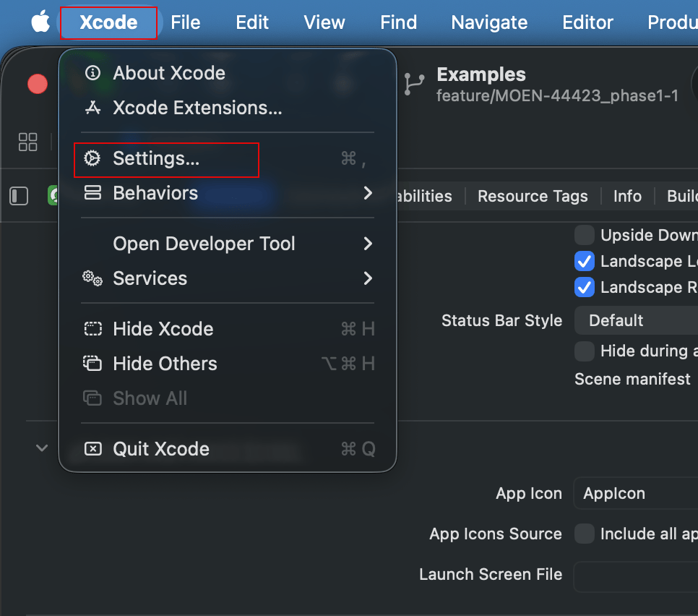Open the Status Bar Style dropdown

637,320
